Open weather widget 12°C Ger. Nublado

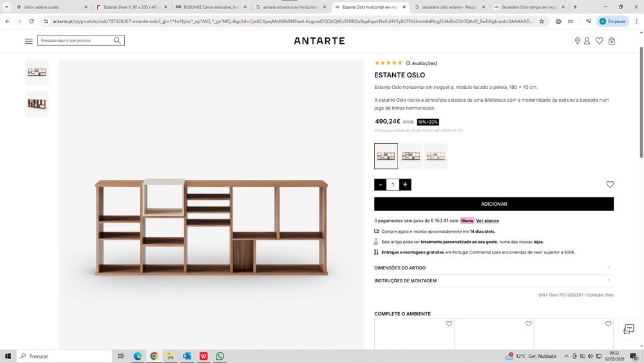531,356
